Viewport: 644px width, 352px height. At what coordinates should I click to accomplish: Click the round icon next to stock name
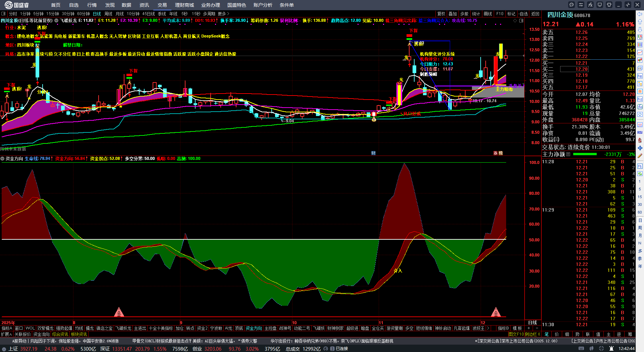pyautogui.click(x=56, y=20)
